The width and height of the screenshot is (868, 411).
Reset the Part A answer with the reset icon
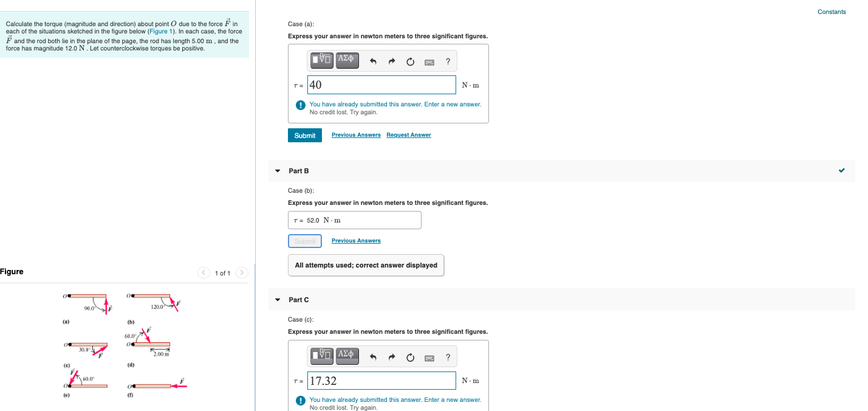tap(411, 61)
